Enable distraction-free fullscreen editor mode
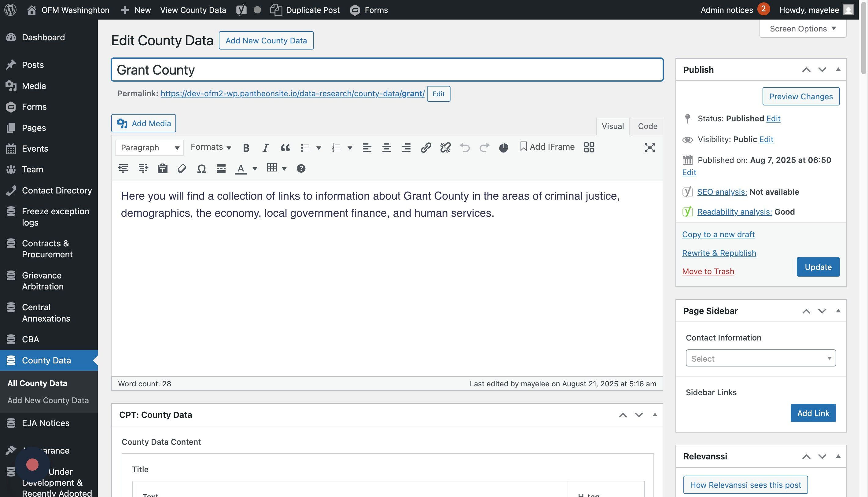Image resolution: width=868 pixels, height=497 pixels. (x=649, y=147)
